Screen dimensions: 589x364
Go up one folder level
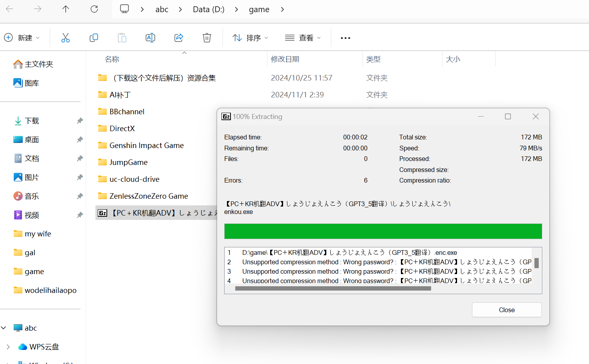point(66,9)
